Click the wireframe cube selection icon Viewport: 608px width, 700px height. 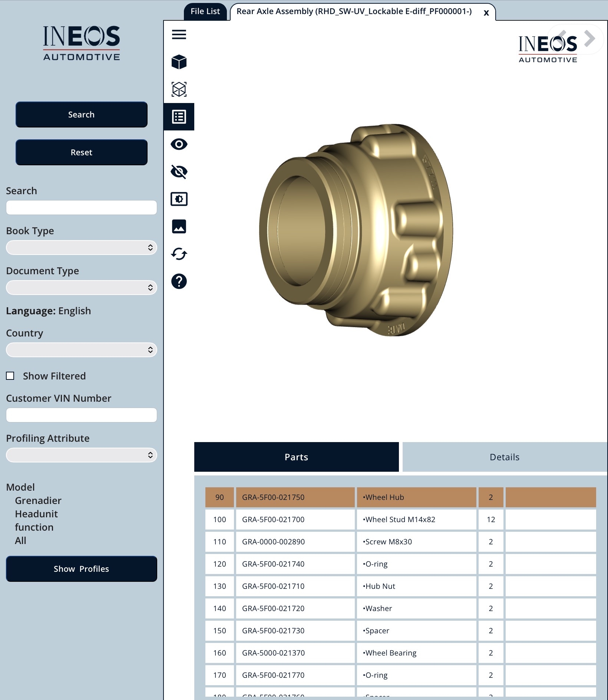click(x=179, y=89)
